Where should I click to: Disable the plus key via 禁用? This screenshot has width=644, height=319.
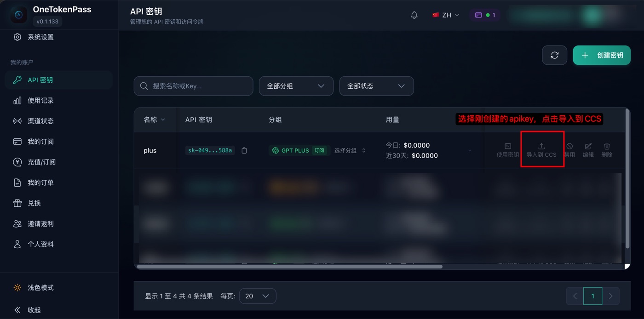pyautogui.click(x=569, y=150)
